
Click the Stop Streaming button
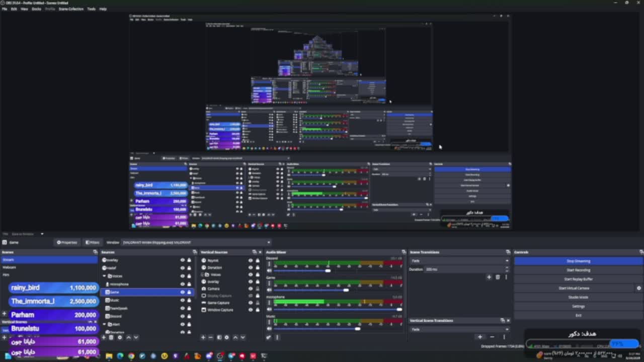(578, 261)
